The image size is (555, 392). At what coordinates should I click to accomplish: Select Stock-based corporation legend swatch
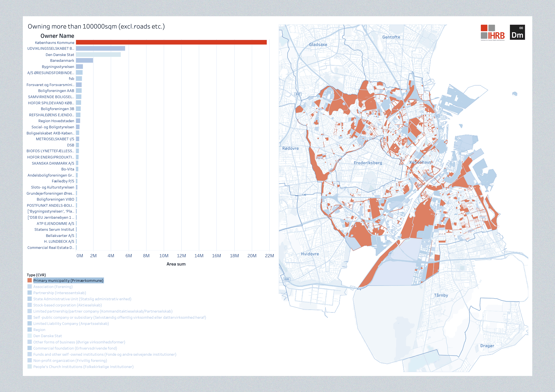pos(30,305)
